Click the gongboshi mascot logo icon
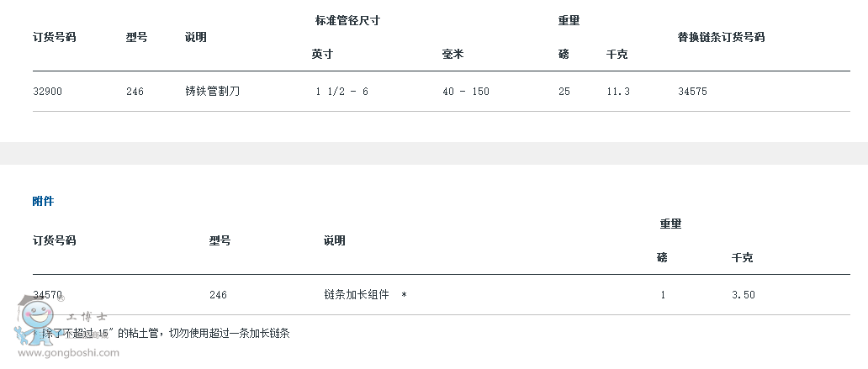The image size is (868, 369). point(36,319)
